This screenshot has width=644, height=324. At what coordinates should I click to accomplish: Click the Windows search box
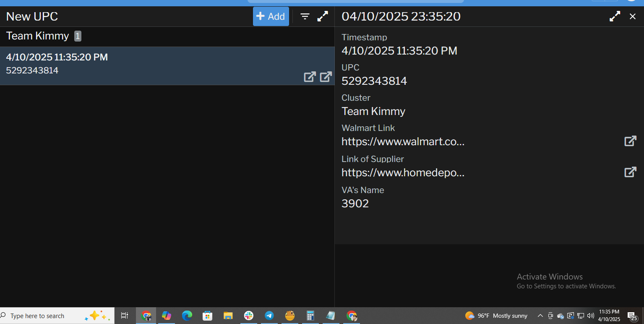42,316
